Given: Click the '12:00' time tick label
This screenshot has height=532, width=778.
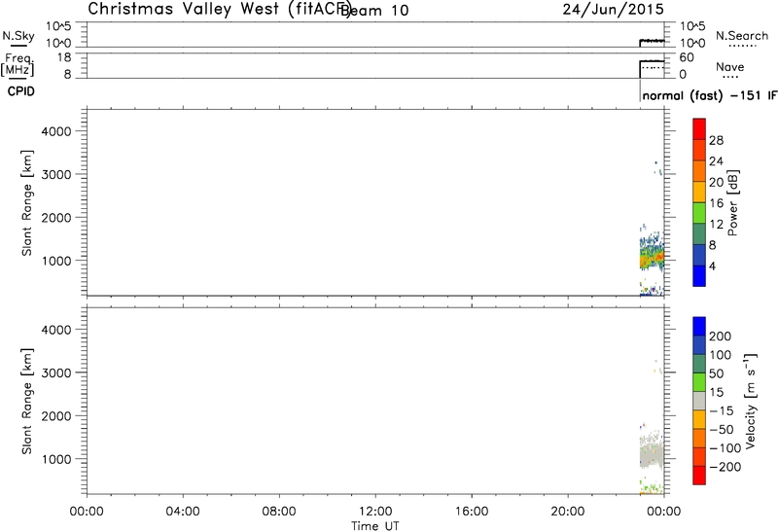Looking at the screenshot, I should pyautogui.click(x=375, y=512).
